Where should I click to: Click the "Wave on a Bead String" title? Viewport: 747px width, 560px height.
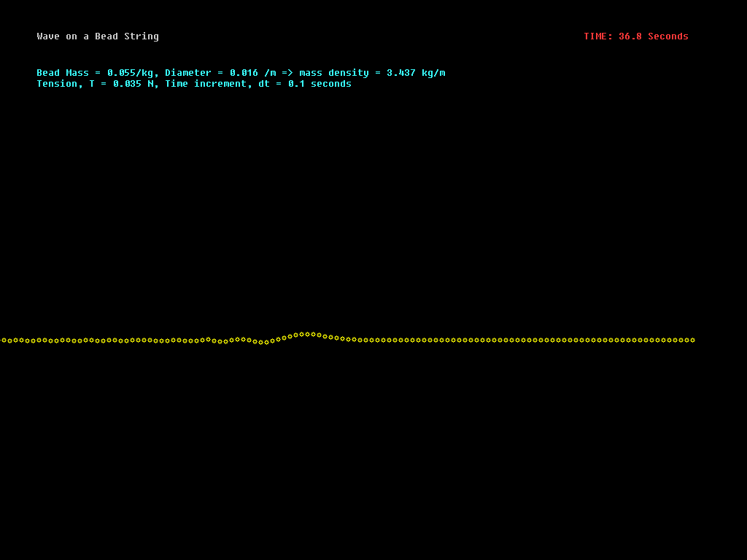point(98,36)
